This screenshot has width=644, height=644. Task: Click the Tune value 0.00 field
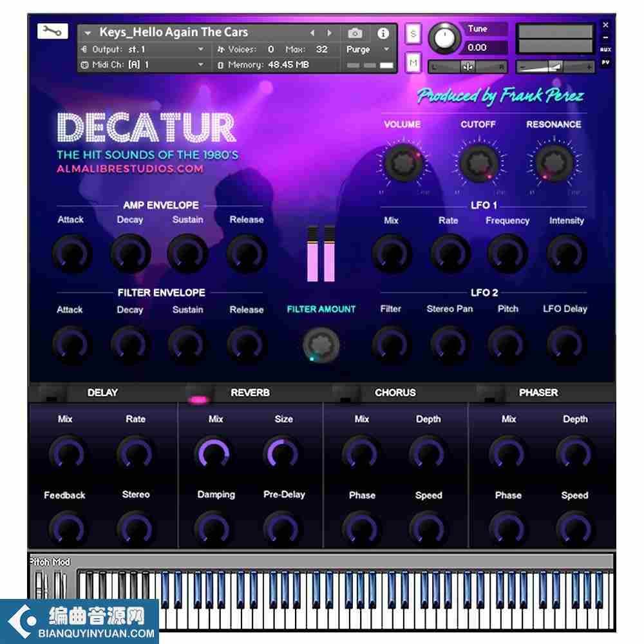[485, 48]
